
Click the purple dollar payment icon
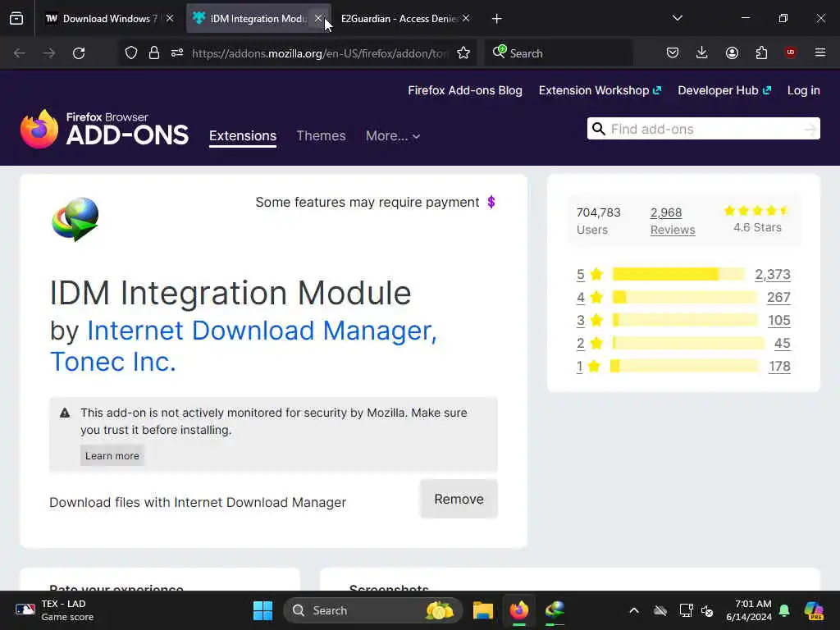[x=491, y=202]
